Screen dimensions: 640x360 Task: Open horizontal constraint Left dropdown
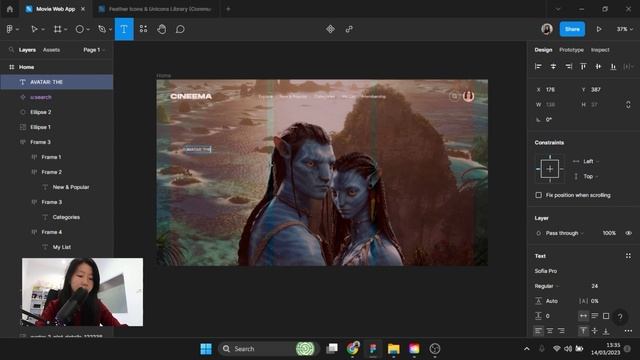tap(591, 161)
